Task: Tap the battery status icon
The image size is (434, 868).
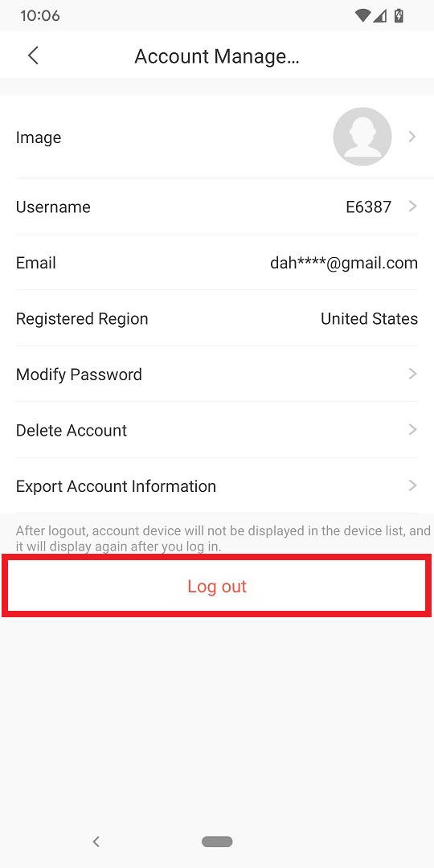Action: 399,15
